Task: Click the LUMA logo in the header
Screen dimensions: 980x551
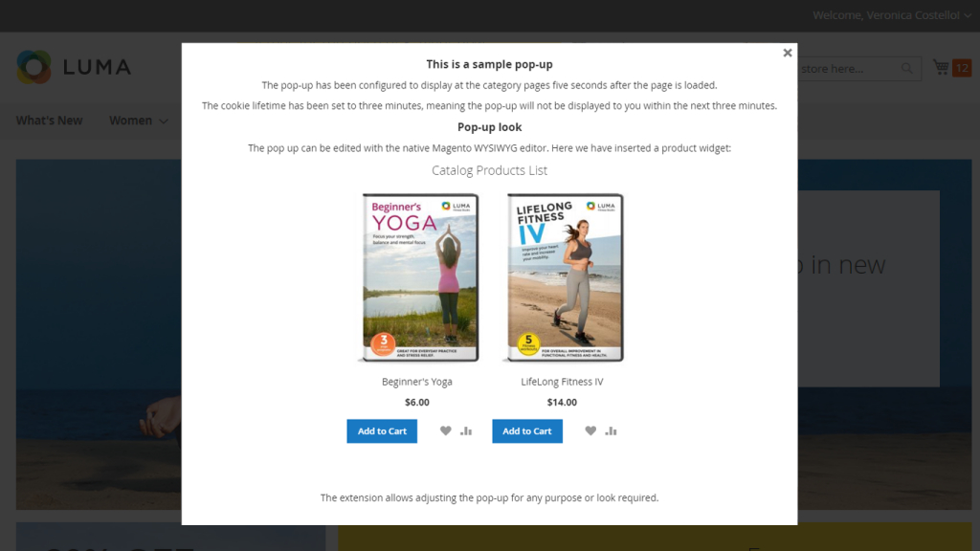Action: (74, 67)
